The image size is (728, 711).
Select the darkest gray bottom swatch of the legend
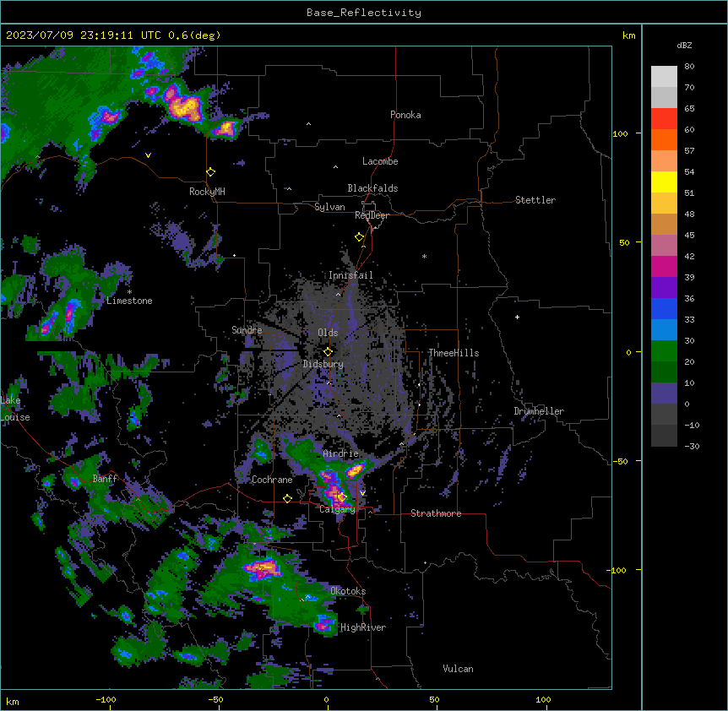click(664, 436)
